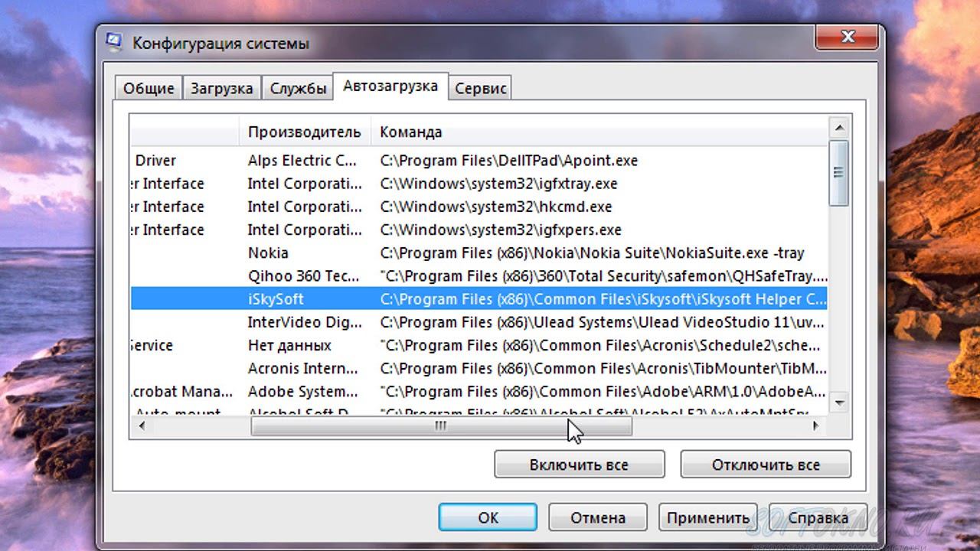980x551 pixels.
Task: Select the Ulead VideoStudio 11 command path
Action: click(600, 321)
